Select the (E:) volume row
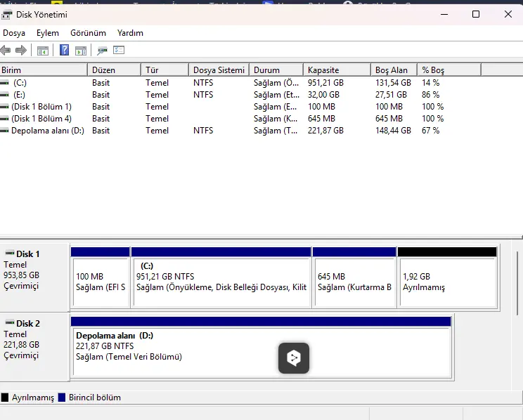Screen dimensions: 523x420 coord(240,94)
